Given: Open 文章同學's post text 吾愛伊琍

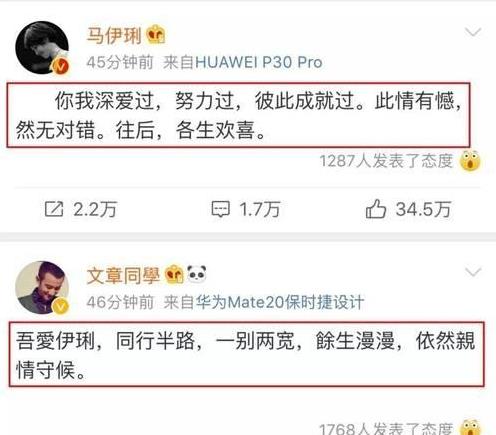Looking at the screenshot, I should [x=246, y=354].
